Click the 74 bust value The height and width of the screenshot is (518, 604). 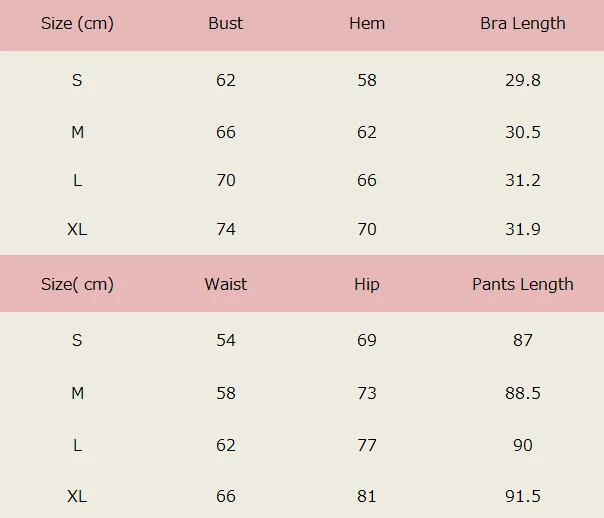tap(226, 229)
